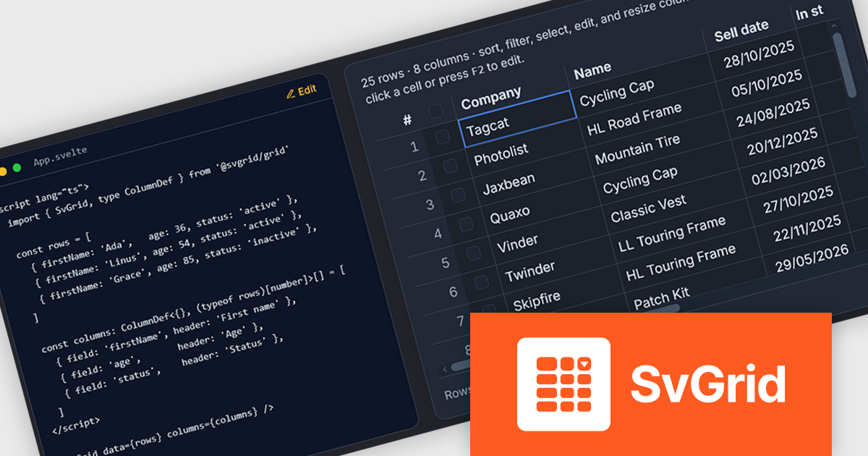Click the left scroll arrow of grid scrollbar
Screen dimensions: 868x456
(445, 370)
